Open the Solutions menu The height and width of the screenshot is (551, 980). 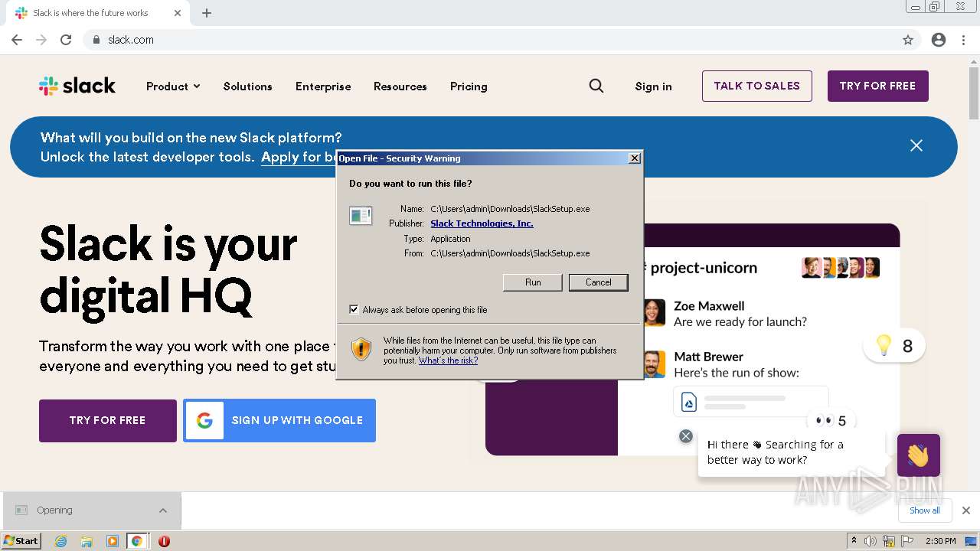pos(247,86)
